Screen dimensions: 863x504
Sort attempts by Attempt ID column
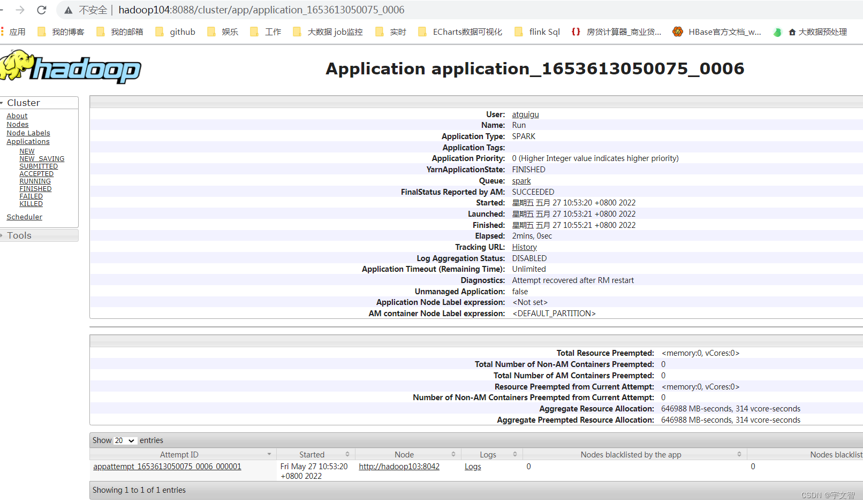[183, 454]
